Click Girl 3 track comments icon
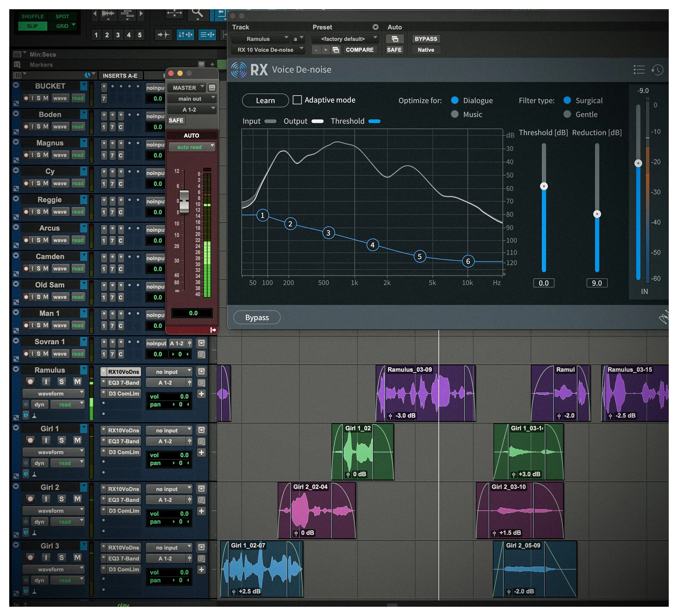Screen dimensions: 678x616 (201, 558)
